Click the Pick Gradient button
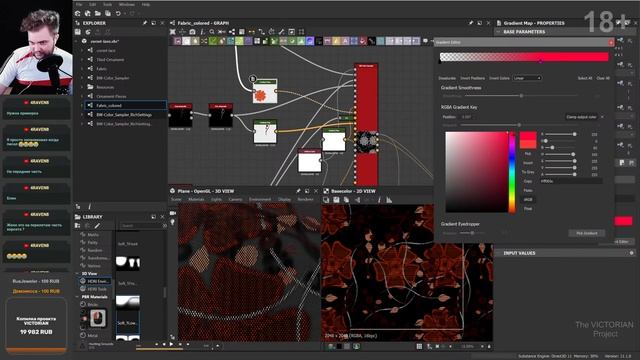The width and height of the screenshot is (640, 360). [x=587, y=233]
